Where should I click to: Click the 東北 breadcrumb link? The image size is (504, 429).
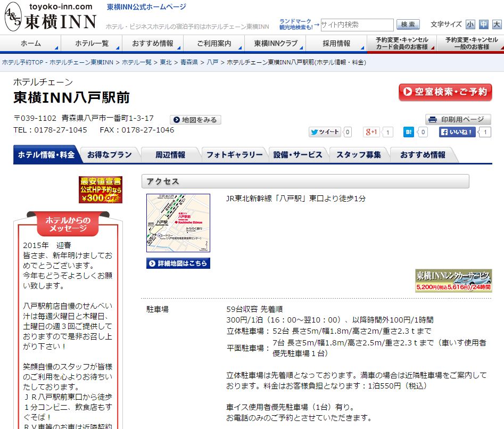tap(166, 62)
